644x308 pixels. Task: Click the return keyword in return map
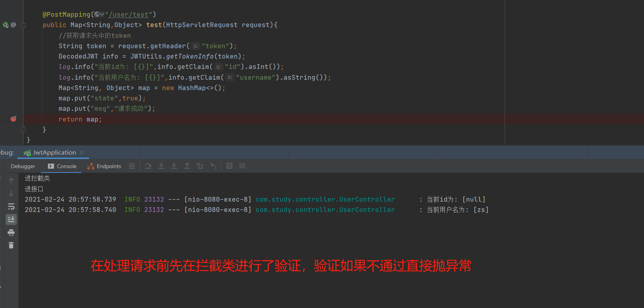(70, 119)
